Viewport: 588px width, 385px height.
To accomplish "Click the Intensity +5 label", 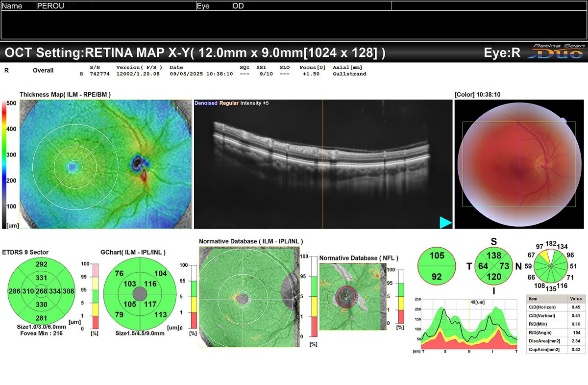I will (254, 103).
